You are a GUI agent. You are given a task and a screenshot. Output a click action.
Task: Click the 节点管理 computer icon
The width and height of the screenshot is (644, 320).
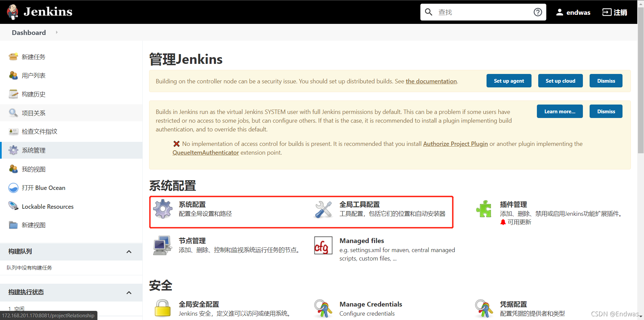[163, 245]
